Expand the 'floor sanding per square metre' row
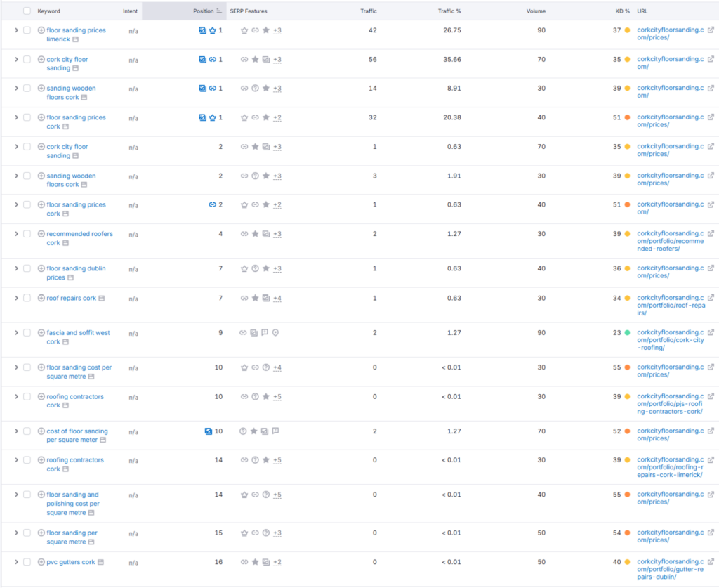The image size is (719, 588). [x=16, y=533]
